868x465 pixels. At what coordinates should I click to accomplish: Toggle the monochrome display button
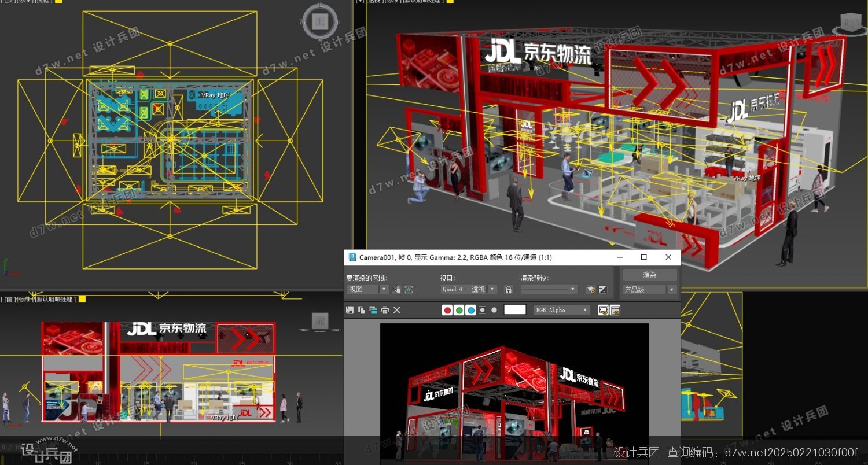[x=494, y=310]
